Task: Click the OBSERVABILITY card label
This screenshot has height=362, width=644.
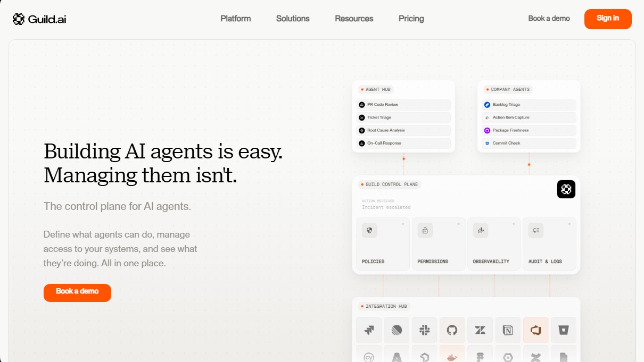Action: click(491, 262)
